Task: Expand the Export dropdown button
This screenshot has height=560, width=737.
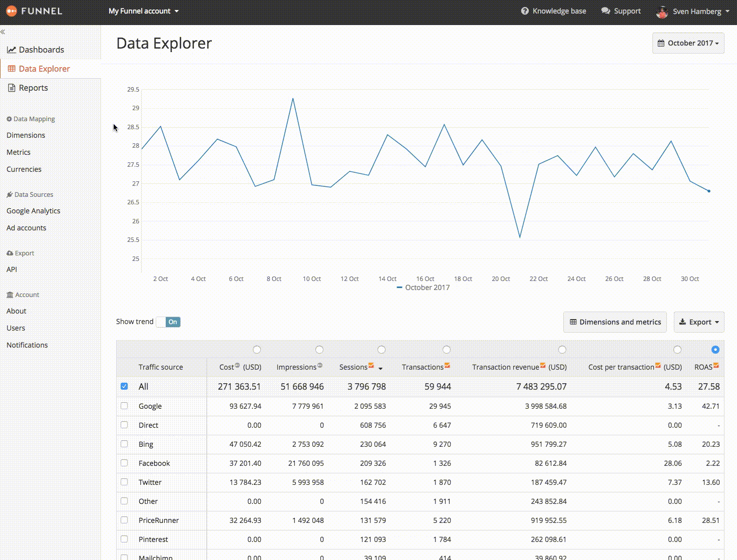Action: click(x=699, y=322)
